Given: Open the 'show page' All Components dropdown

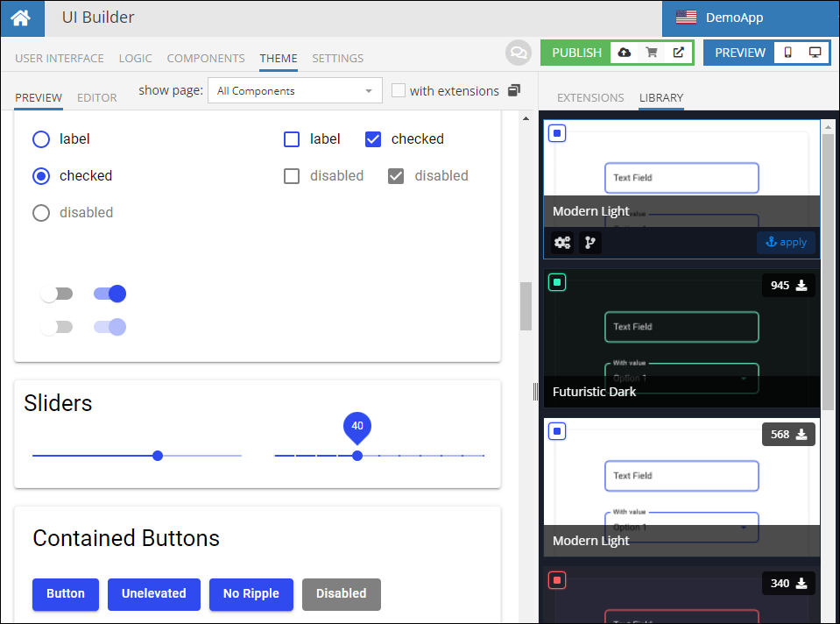Looking at the screenshot, I should point(295,90).
